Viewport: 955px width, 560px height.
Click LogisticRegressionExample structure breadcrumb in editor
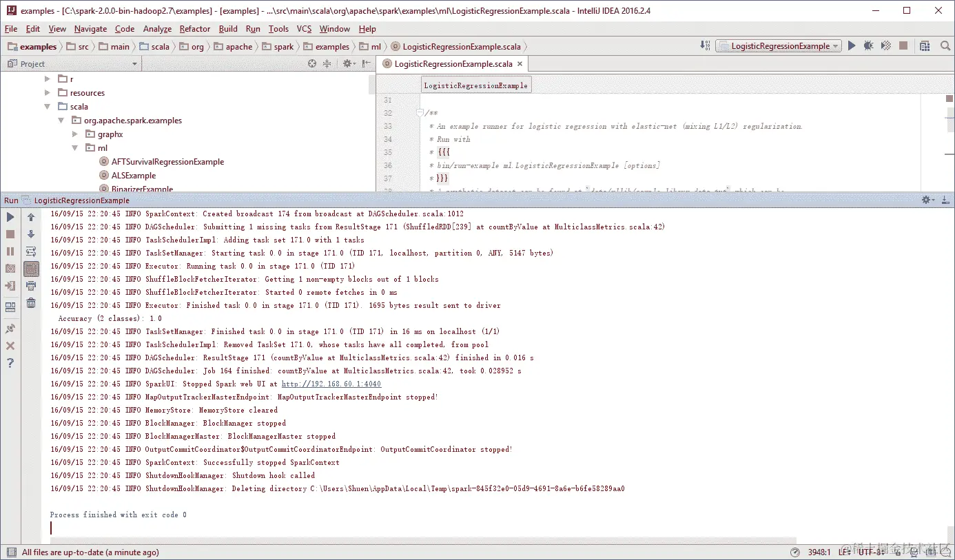(476, 85)
